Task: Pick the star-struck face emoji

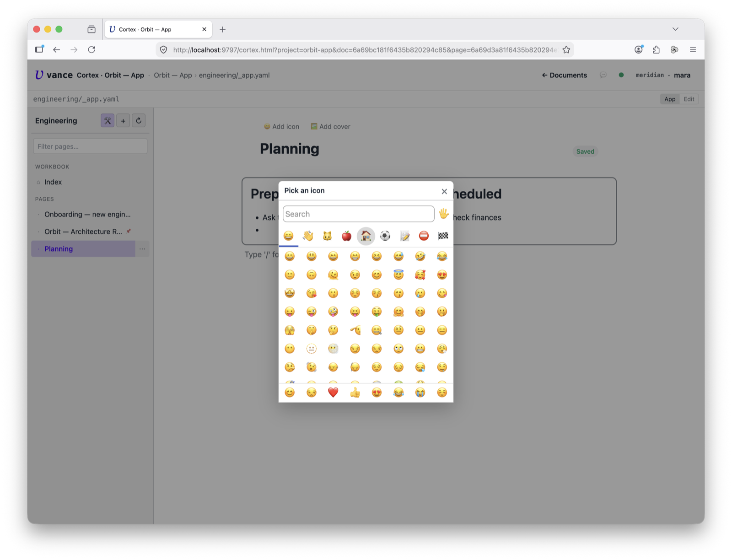Action: point(290,293)
